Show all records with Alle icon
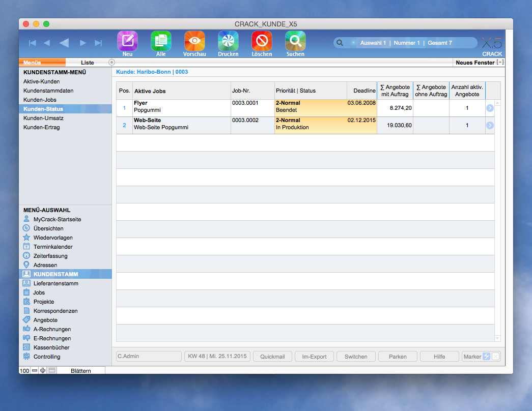 [161, 41]
